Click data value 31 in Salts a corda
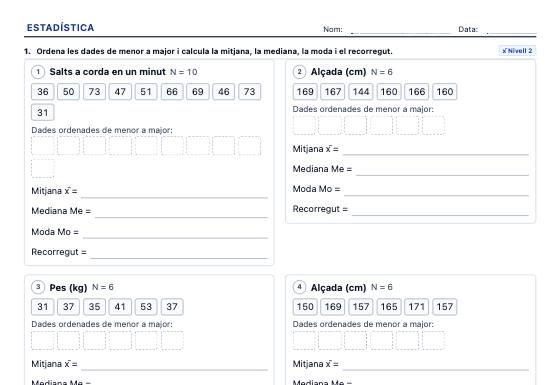 click(x=42, y=112)
